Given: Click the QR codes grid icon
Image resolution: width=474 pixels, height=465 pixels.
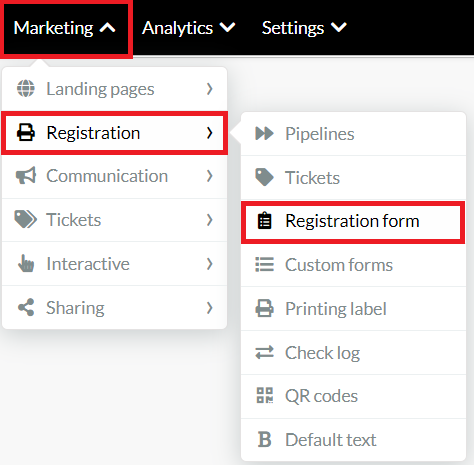Looking at the screenshot, I should (265, 395).
